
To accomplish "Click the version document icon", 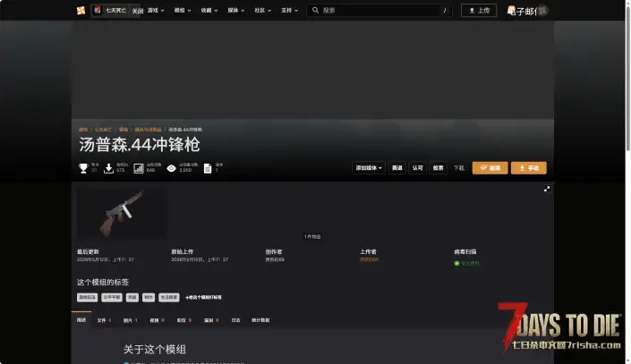I will (208, 168).
